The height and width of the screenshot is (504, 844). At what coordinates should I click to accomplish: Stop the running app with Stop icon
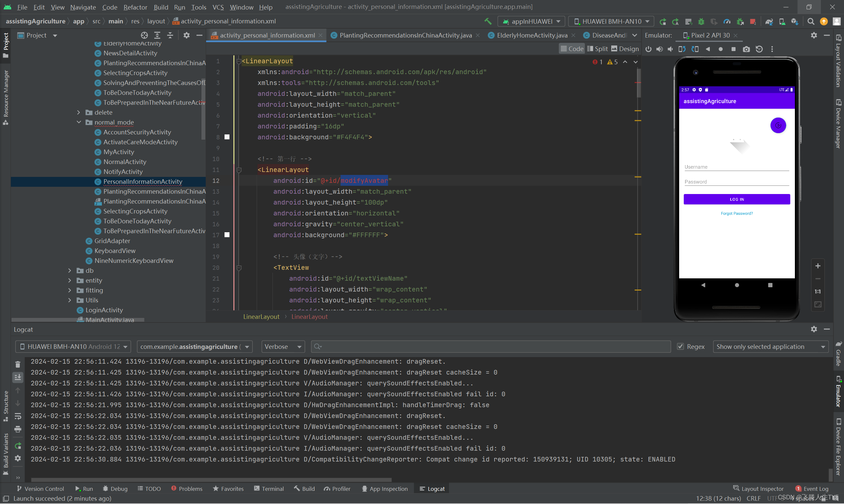[x=753, y=21]
